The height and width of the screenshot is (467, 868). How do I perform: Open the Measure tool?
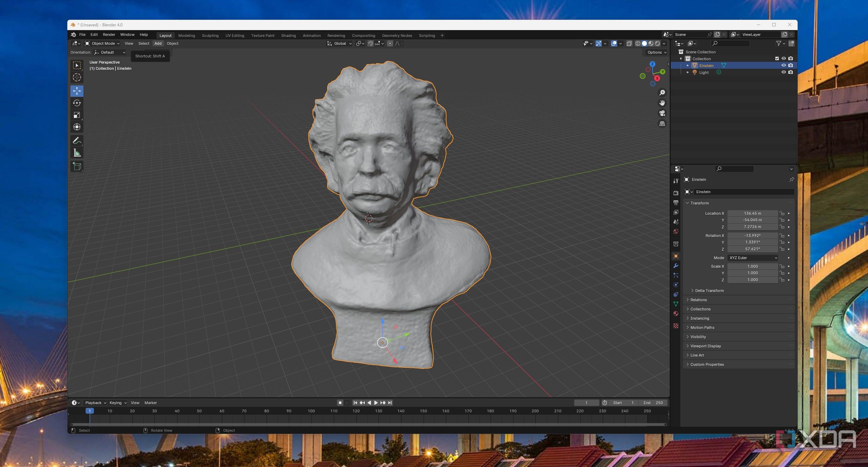click(x=77, y=153)
